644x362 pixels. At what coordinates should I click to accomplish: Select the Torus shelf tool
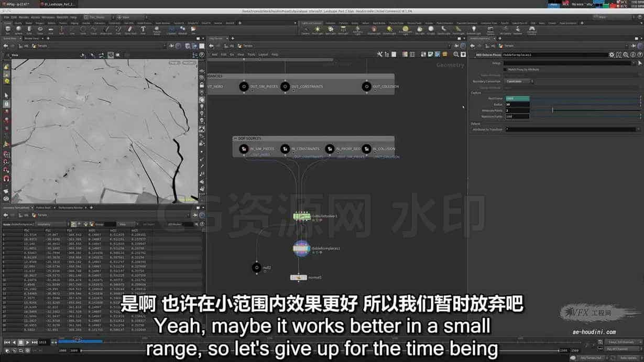coord(40,30)
